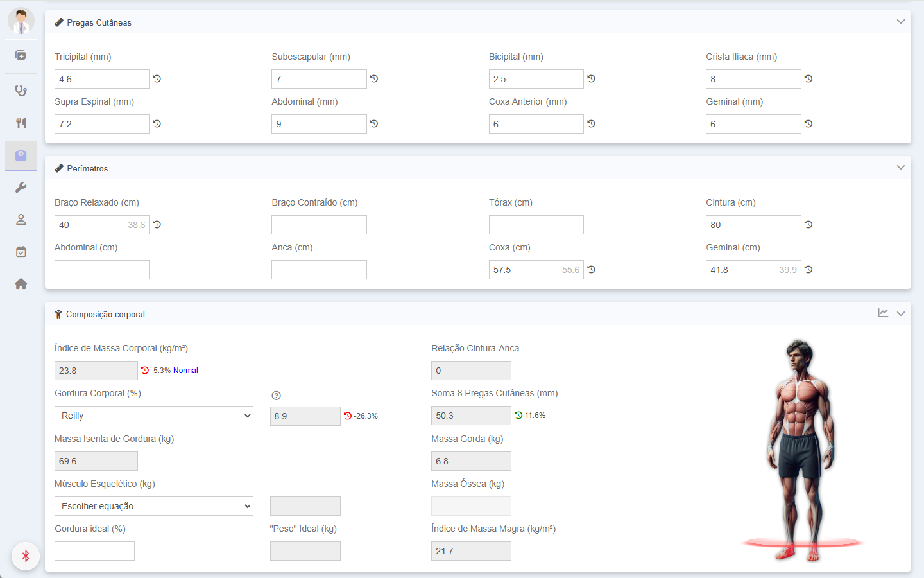Click the Perímetros panel title

pyautogui.click(x=87, y=168)
